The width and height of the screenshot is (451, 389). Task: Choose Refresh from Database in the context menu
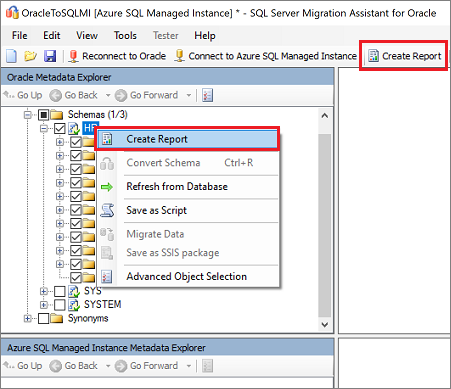[187, 187]
